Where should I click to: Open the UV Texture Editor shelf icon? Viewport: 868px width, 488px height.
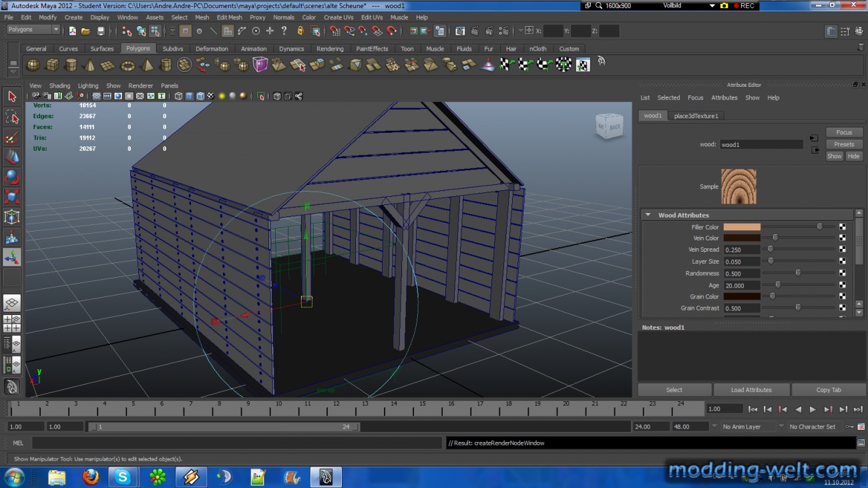point(583,65)
